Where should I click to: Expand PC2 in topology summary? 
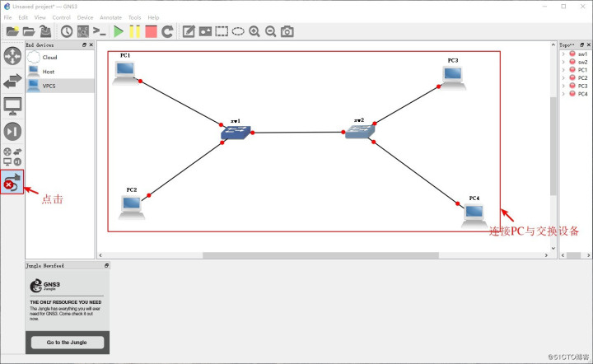coord(563,78)
